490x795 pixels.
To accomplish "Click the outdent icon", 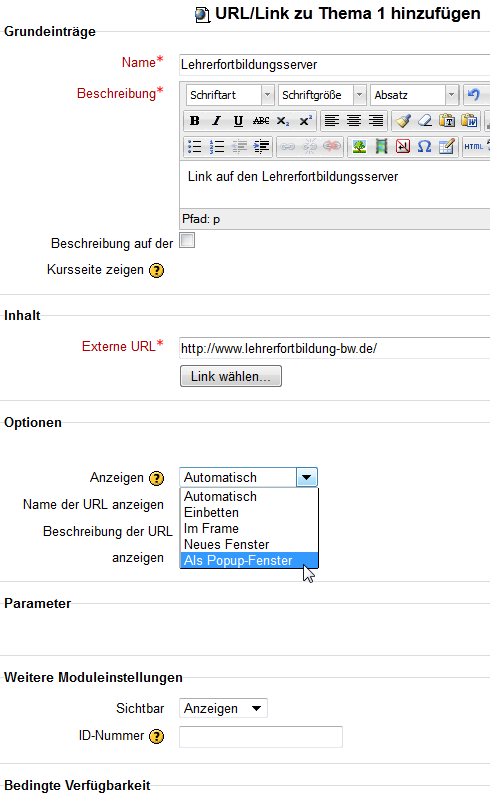I will [239, 147].
